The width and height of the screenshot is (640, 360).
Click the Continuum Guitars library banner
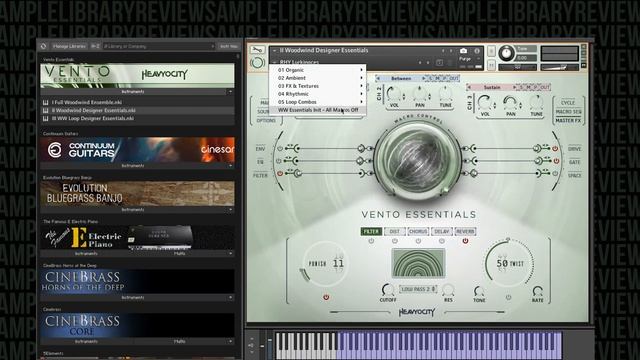pyautogui.click(x=138, y=150)
